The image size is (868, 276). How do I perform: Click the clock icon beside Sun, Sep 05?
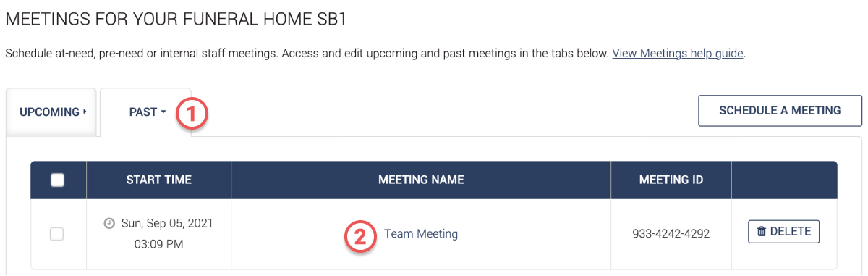109,224
